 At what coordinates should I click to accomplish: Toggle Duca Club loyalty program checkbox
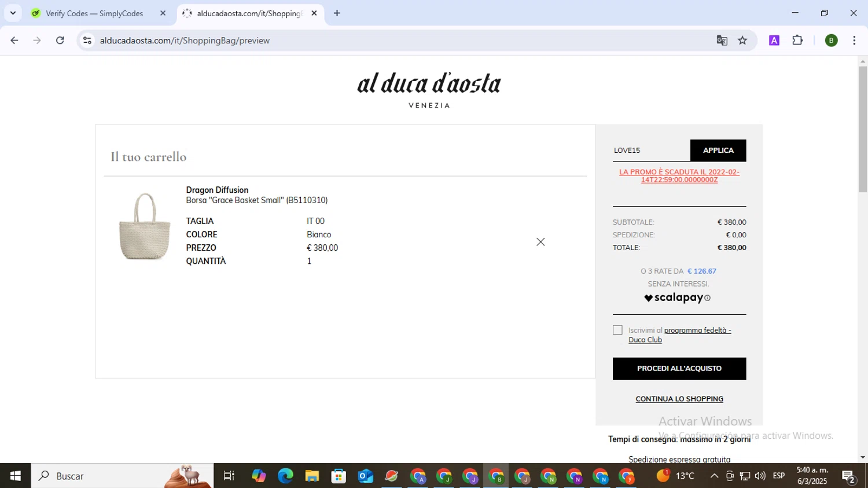(617, 330)
